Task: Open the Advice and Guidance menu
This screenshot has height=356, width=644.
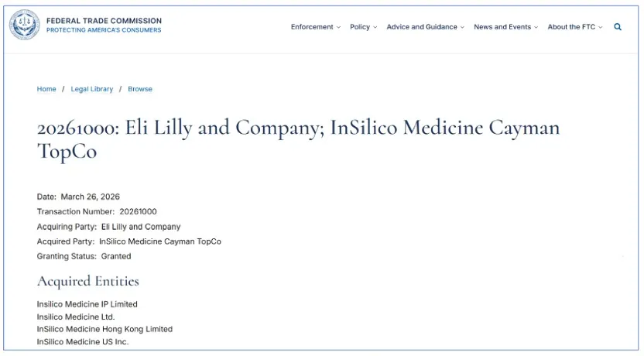Action: pos(422,27)
